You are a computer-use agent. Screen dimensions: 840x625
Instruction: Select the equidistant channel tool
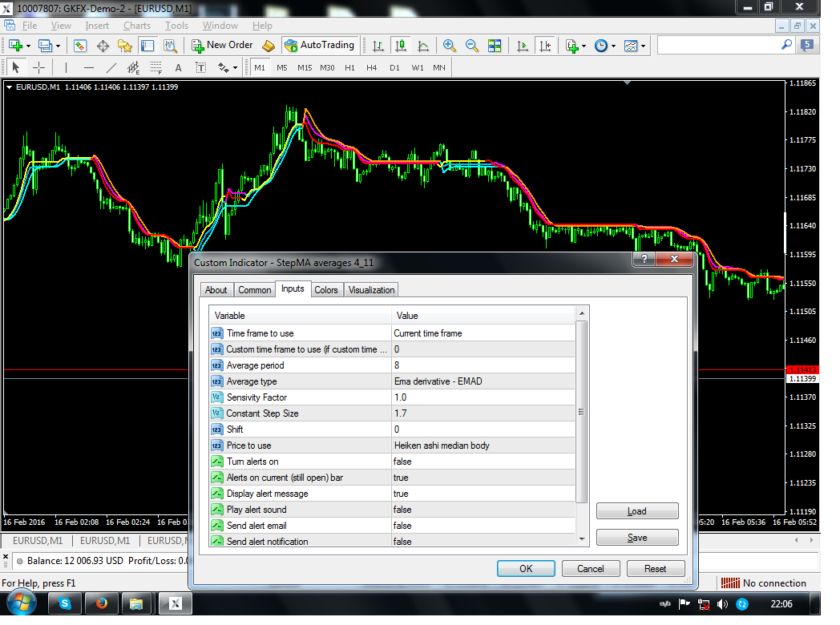[x=133, y=67]
